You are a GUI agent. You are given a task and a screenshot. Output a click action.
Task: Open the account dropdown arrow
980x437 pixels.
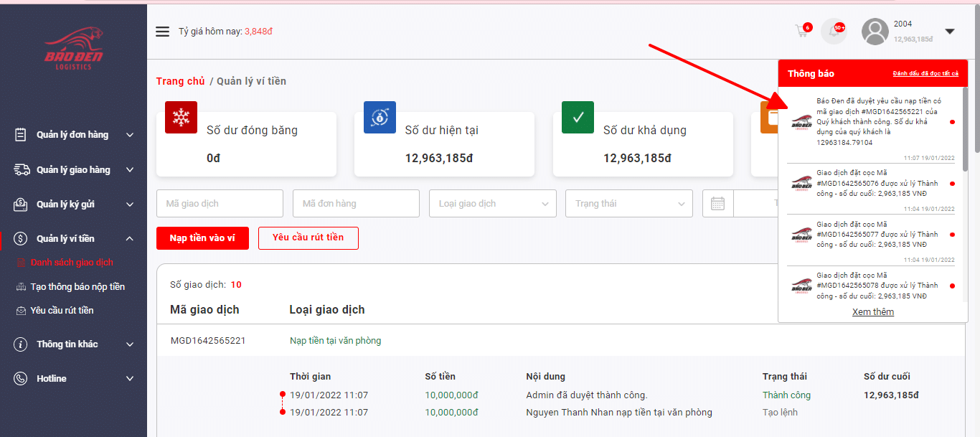point(950,32)
